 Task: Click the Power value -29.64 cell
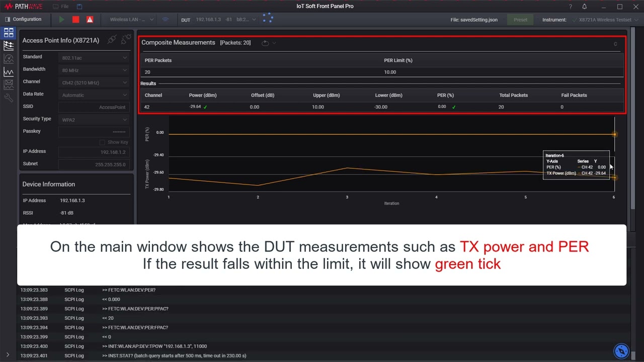tap(195, 107)
